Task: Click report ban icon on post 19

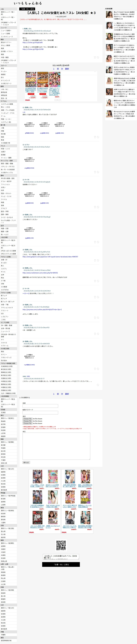Action: [98, 334]
